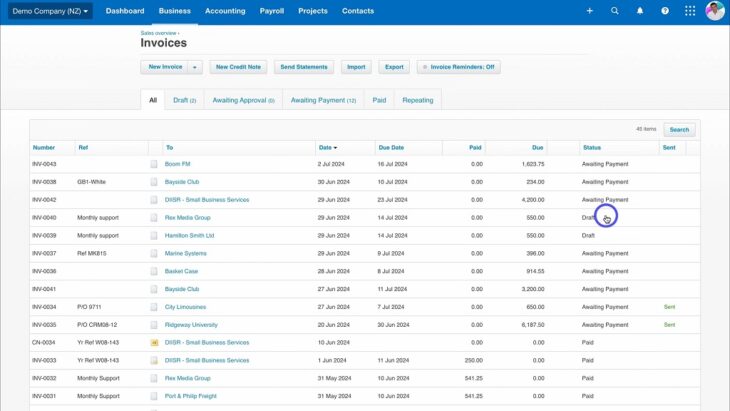
Task: Click the New Credit Note button
Action: pos(238,67)
